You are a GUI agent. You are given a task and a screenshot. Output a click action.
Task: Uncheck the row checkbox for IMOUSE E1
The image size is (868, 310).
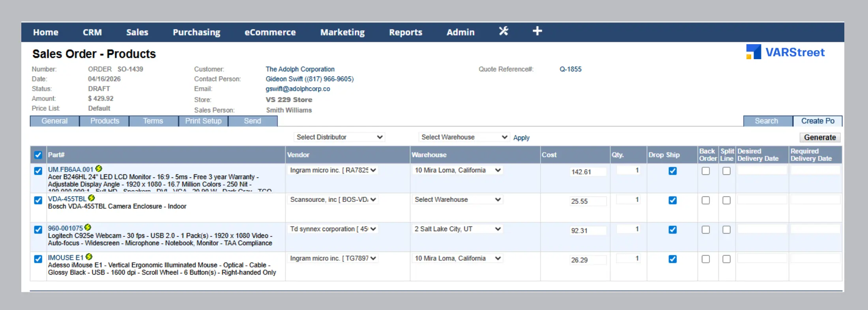click(x=38, y=259)
